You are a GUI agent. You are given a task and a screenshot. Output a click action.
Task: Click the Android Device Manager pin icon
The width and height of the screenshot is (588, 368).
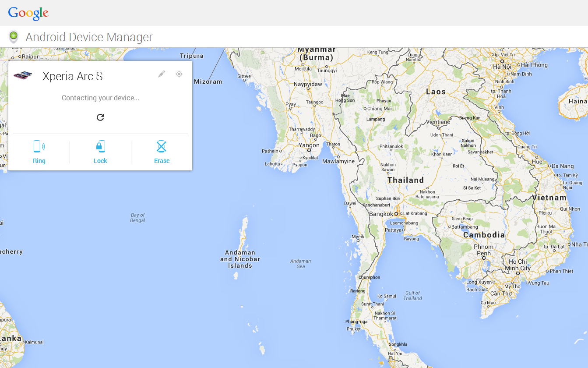pyautogui.click(x=14, y=37)
